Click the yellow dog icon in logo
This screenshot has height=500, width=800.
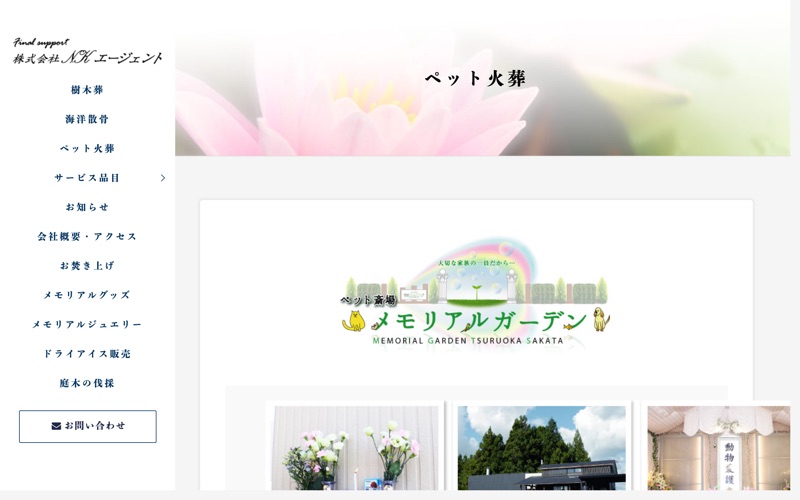click(601, 319)
